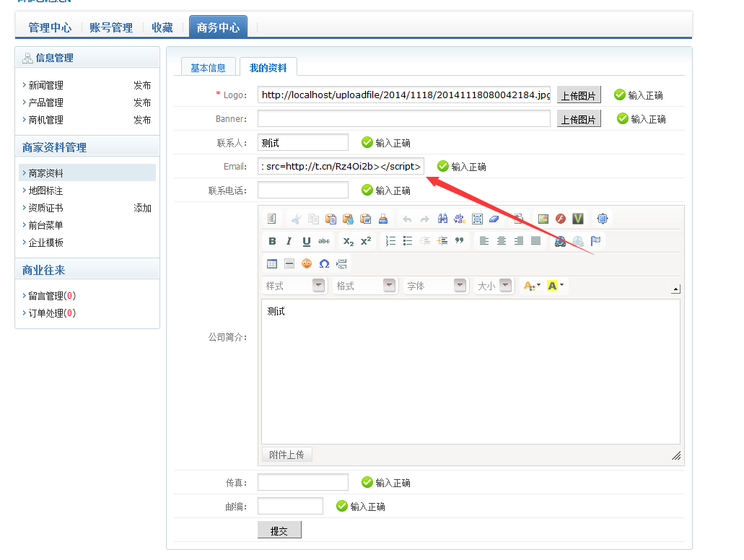744x560 pixels.
Task: Click the 联系电话 input field
Action: coord(303,190)
